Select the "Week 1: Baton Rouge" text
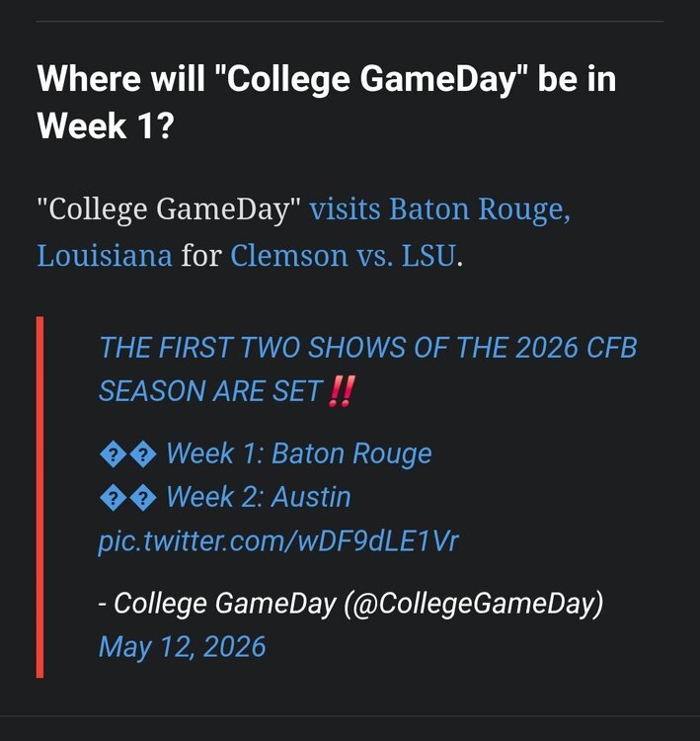Image resolution: width=700 pixels, height=741 pixels. tap(299, 453)
